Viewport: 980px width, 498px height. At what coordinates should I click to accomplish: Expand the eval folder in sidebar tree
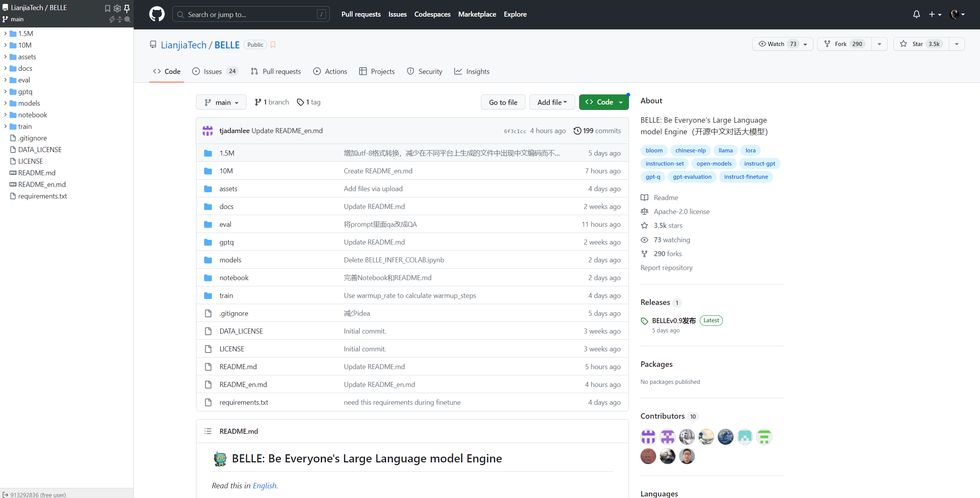coord(5,80)
